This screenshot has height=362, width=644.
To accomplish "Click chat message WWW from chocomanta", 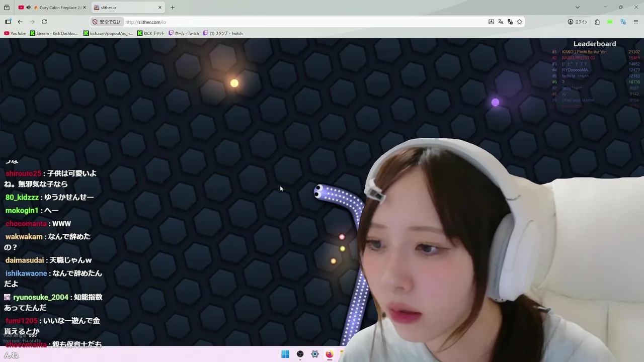I will coord(61,224).
